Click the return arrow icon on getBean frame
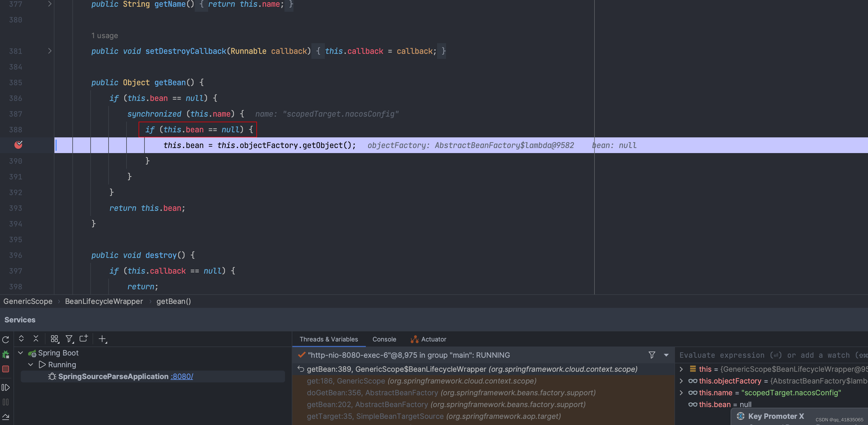Image resolution: width=868 pixels, height=425 pixels. coord(301,369)
